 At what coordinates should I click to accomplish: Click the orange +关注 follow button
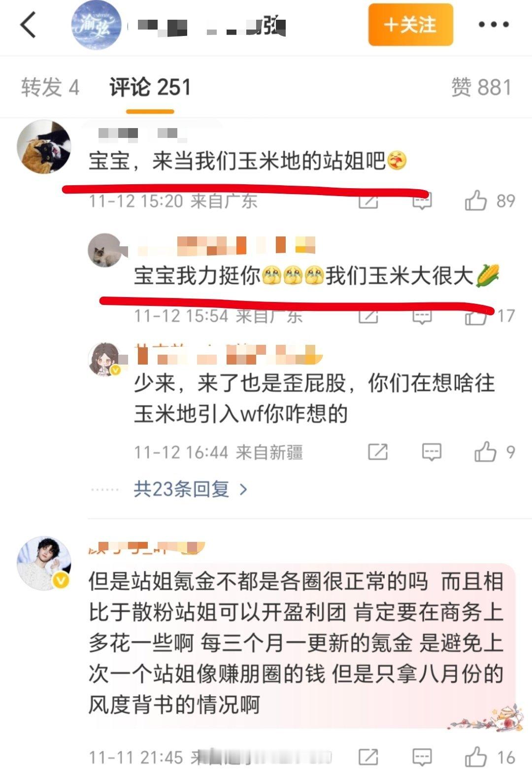click(x=410, y=25)
